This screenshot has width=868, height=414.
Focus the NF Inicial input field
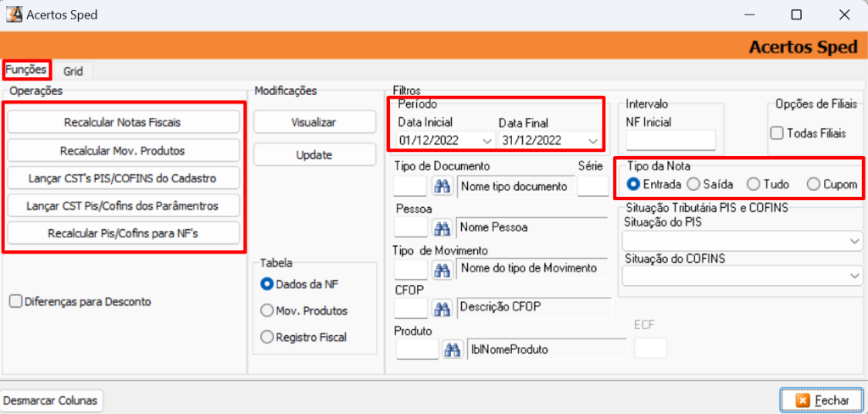click(671, 141)
